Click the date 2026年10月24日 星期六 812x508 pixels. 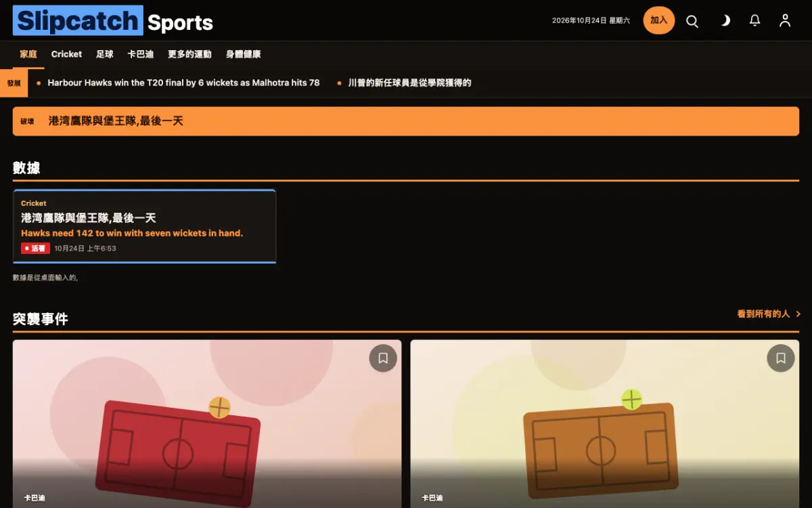point(591,21)
